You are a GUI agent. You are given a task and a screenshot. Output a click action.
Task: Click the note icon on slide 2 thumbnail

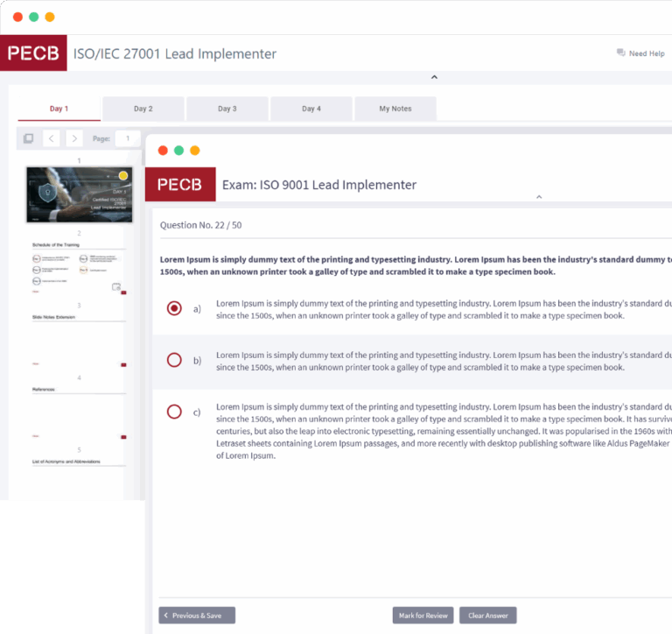tap(115, 286)
